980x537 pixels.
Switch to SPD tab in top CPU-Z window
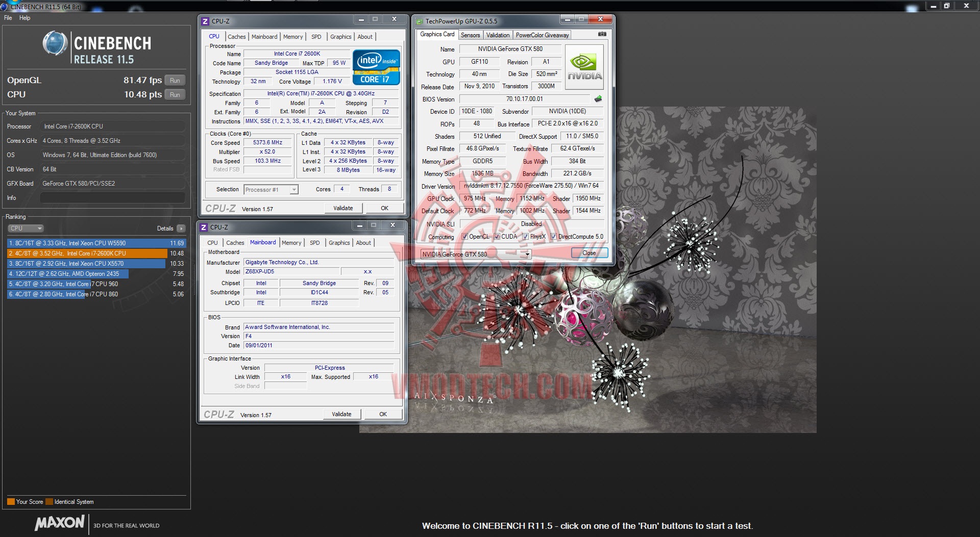pyautogui.click(x=316, y=37)
